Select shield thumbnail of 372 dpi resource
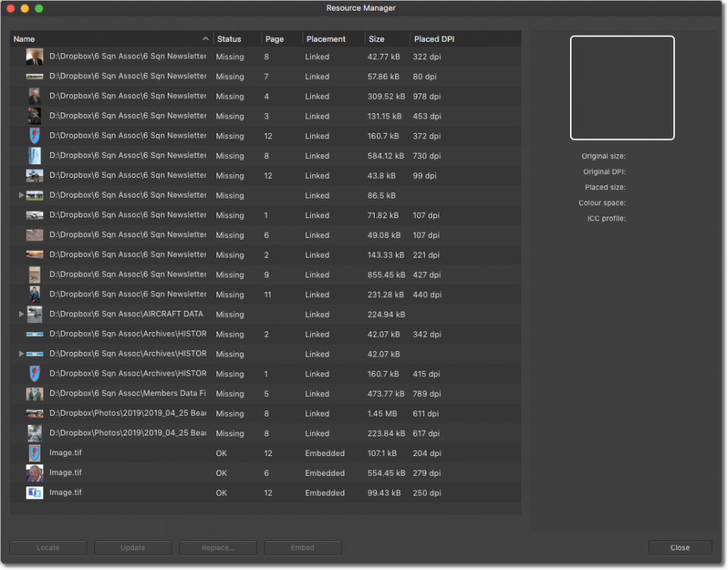 (34, 136)
